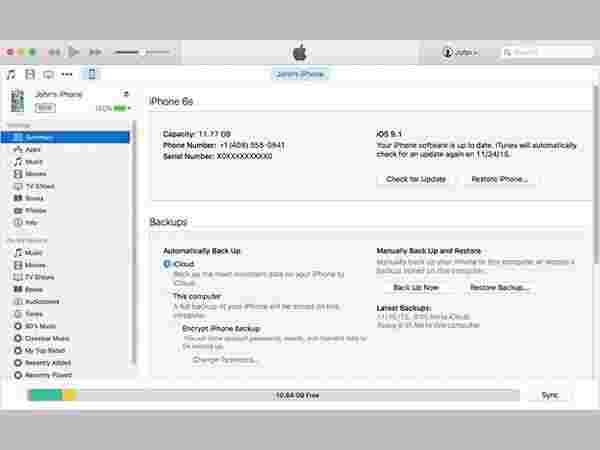This screenshot has height=450, width=600.
Task: Click the Sync button
Action: coord(549,395)
